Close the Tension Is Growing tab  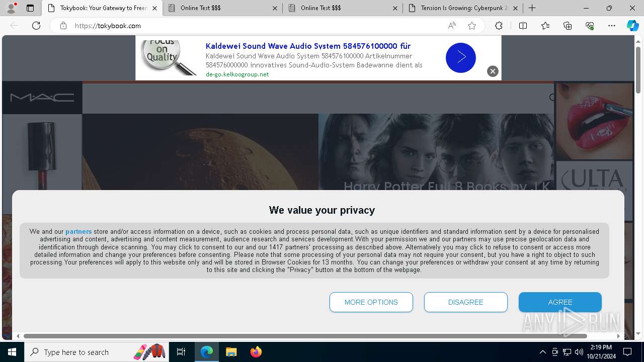[515, 8]
